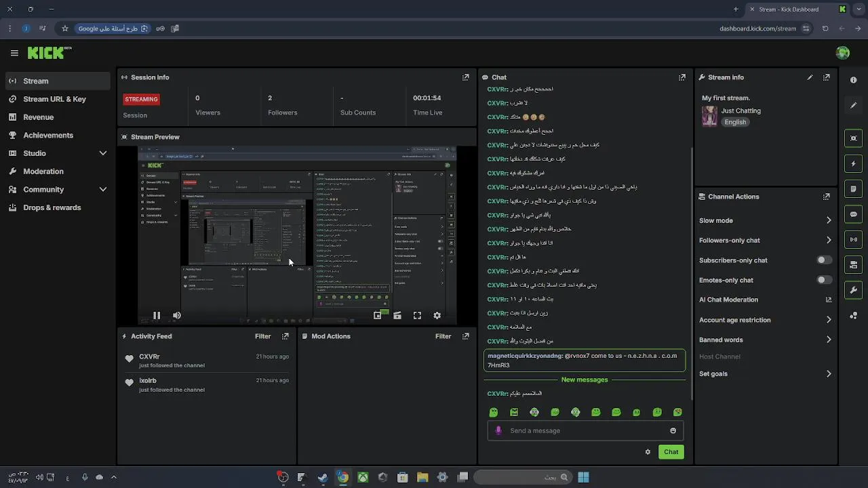Image resolution: width=868 pixels, height=488 pixels.
Task: Open the Activity Feed Filter
Action: click(262, 336)
